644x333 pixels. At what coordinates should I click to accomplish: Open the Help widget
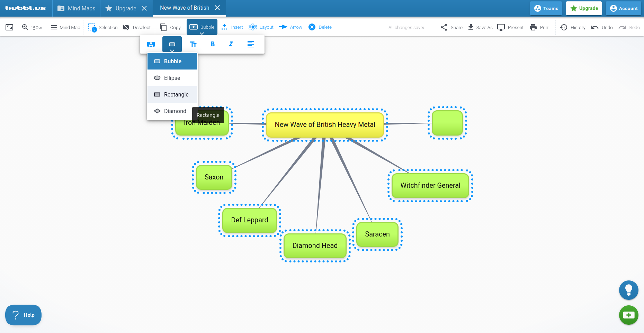pos(23,315)
